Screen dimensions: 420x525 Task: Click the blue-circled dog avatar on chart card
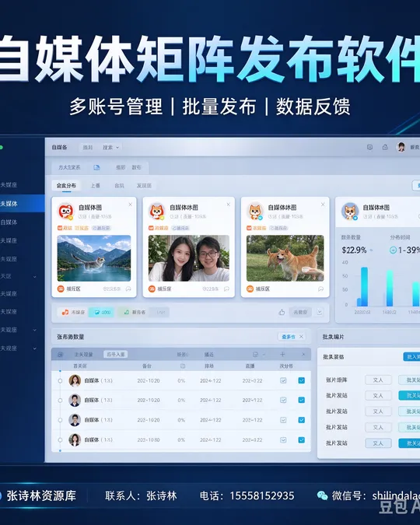(350, 212)
